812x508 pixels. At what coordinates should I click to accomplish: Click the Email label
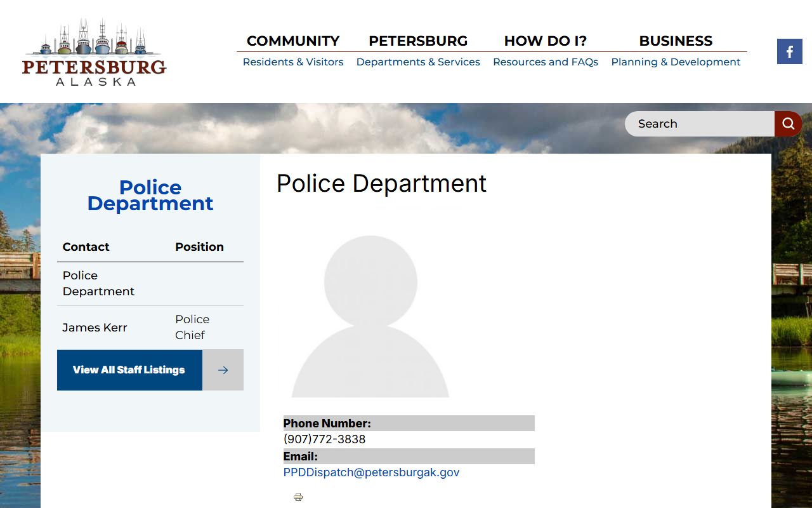(300, 457)
